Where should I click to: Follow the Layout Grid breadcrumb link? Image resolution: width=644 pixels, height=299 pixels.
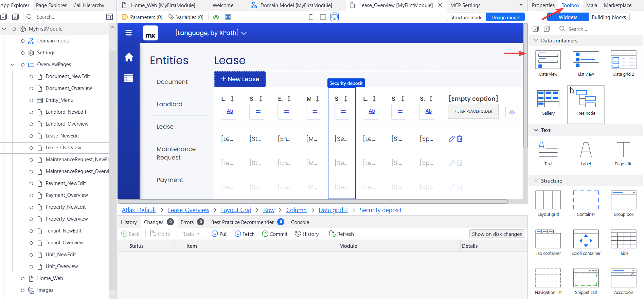coord(236,210)
